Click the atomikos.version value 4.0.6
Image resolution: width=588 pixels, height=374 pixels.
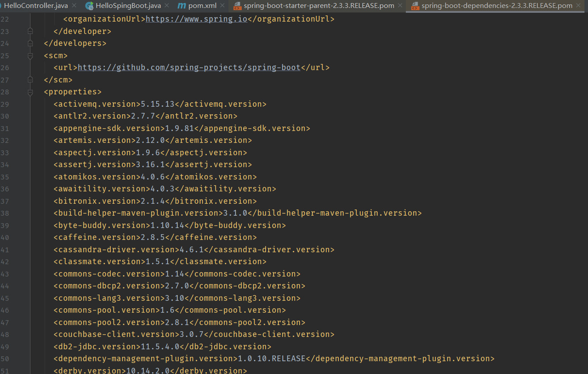click(x=153, y=177)
